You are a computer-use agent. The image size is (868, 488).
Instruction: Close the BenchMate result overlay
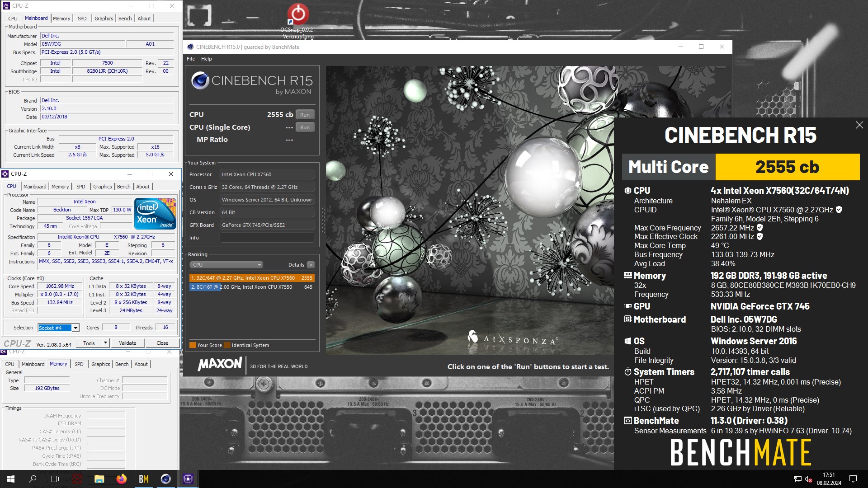click(x=859, y=125)
